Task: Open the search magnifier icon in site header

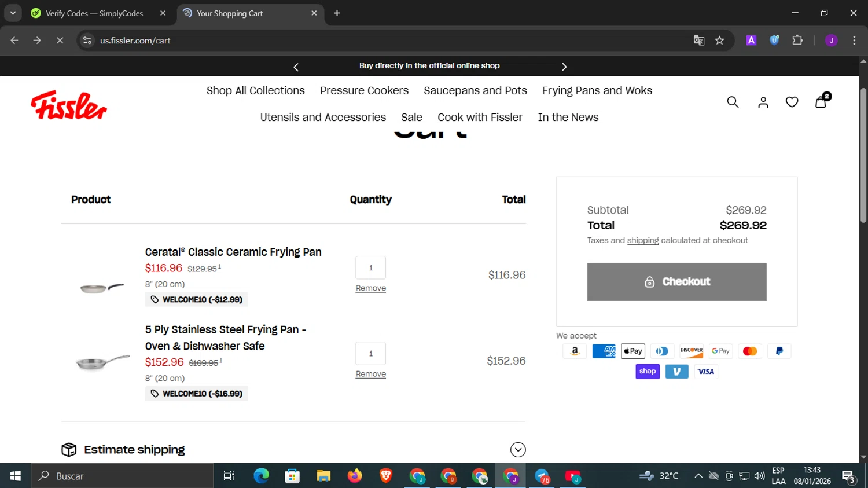Action: click(x=733, y=102)
